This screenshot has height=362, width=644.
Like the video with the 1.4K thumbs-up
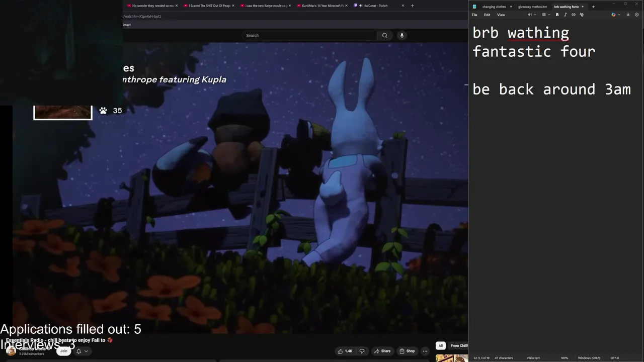click(346, 351)
